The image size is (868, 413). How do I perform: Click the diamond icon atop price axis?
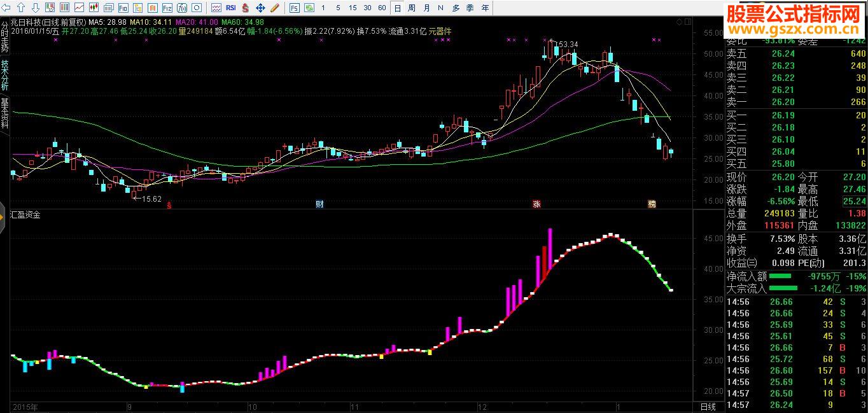click(x=680, y=22)
